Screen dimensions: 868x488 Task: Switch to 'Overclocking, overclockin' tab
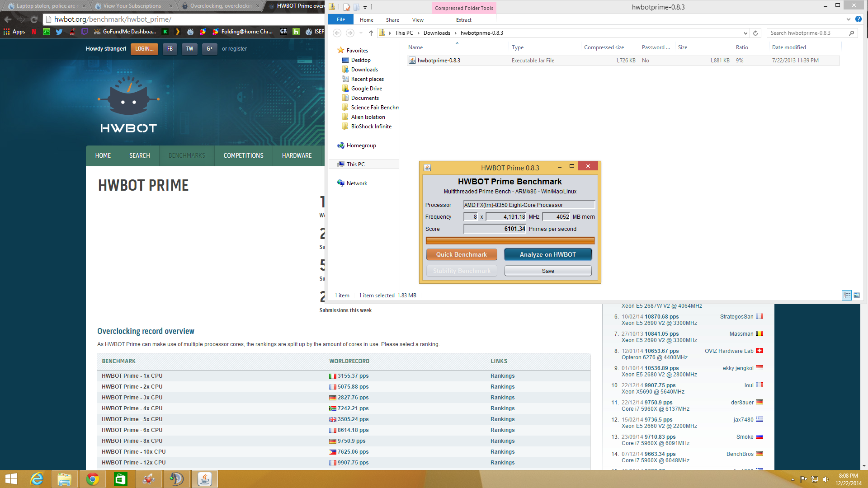pyautogui.click(x=220, y=6)
